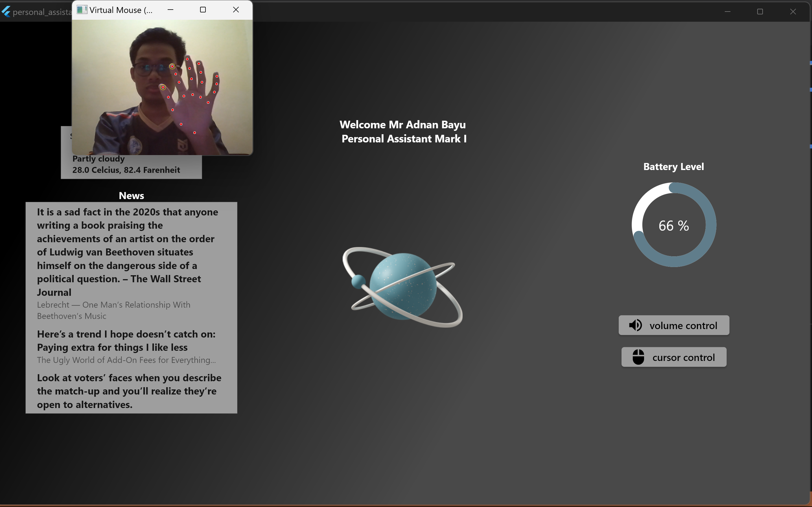Click the Virtual Mouse window icon

pyautogui.click(x=81, y=10)
